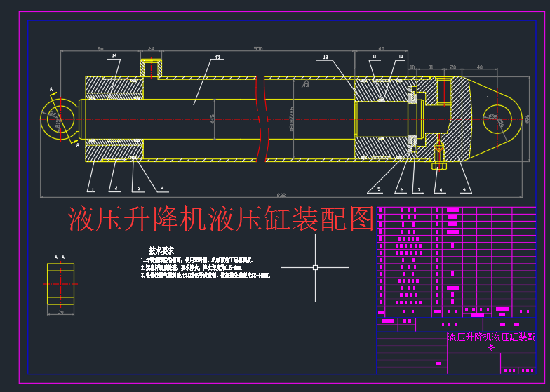Select the 40 dimension value
550x392 pixels.
[x=480, y=67]
